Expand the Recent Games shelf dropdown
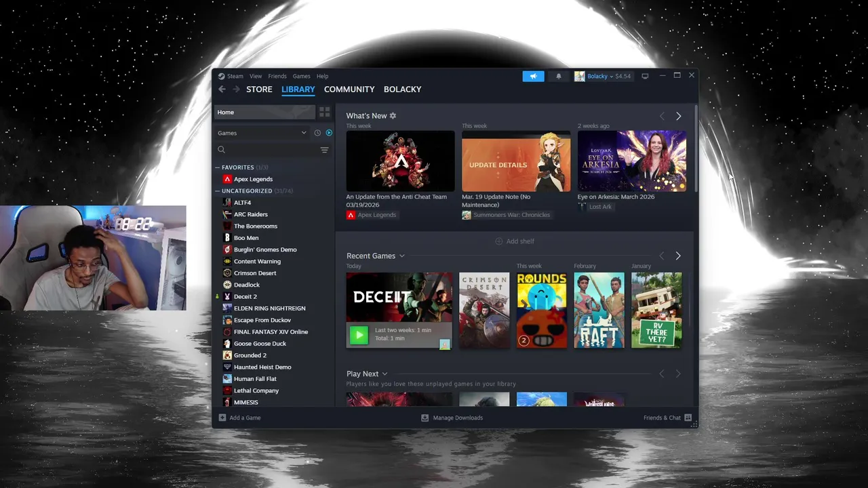868x488 pixels. coord(401,256)
